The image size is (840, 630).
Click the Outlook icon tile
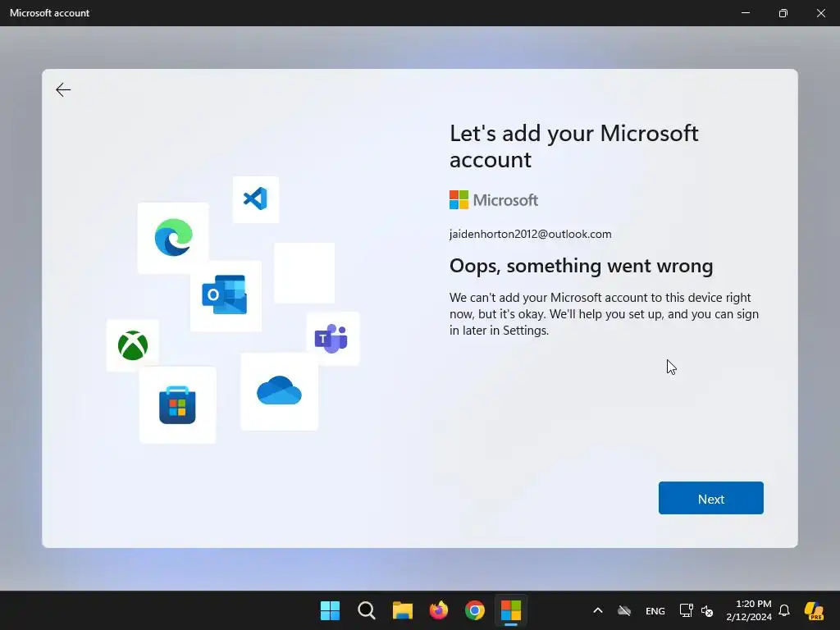pyautogui.click(x=226, y=295)
